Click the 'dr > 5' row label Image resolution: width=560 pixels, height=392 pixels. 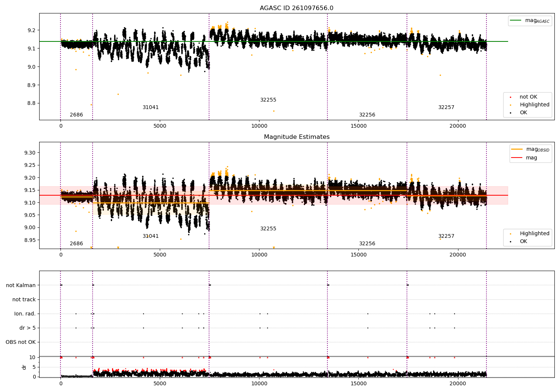coord(28,328)
